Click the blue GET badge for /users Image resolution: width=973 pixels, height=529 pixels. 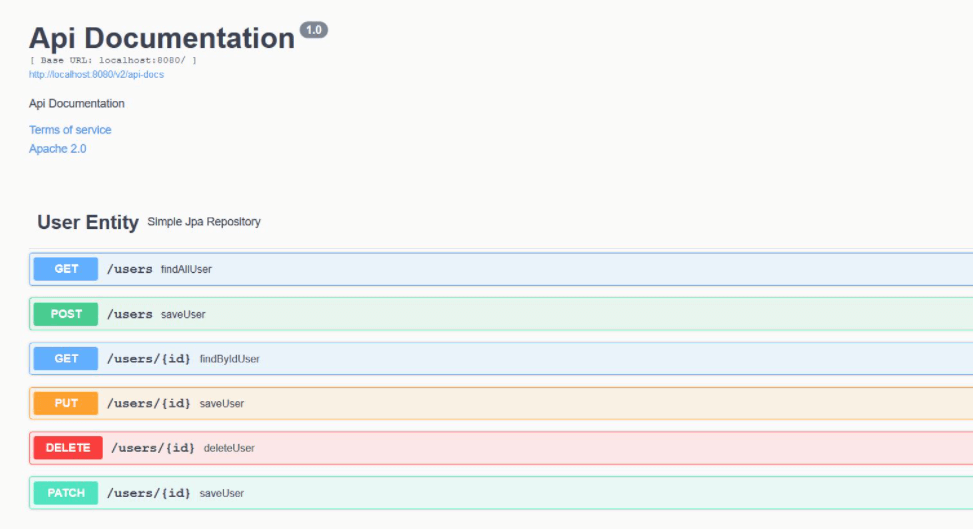tap(66, 269)
